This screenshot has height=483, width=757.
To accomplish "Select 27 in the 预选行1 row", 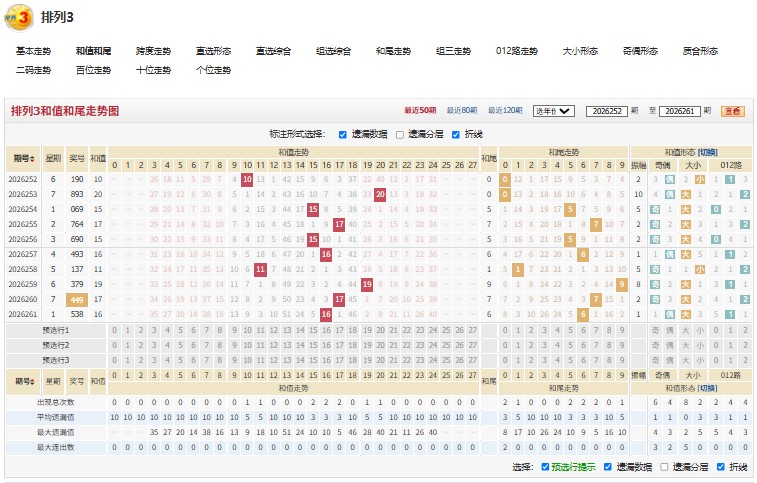I will coord(473,331).
